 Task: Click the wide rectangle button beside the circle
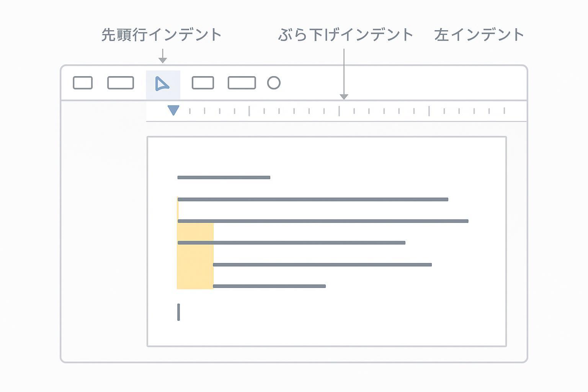coord(242,83)
